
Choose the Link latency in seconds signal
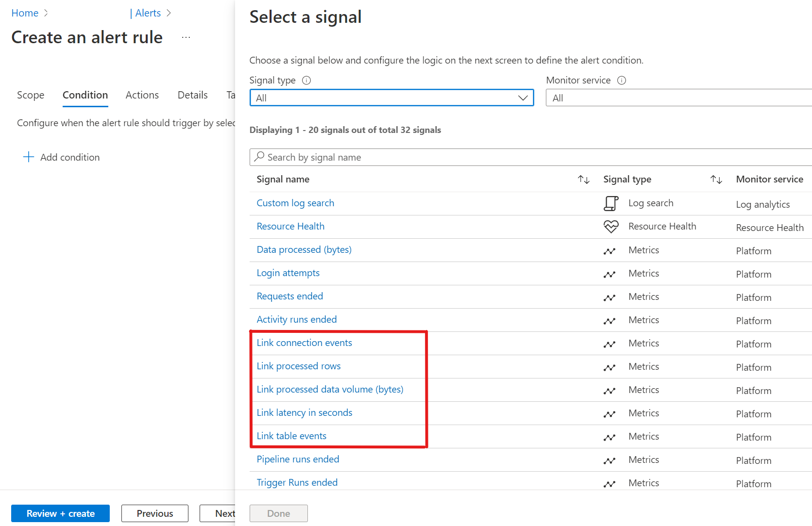[x=304, y=413]
